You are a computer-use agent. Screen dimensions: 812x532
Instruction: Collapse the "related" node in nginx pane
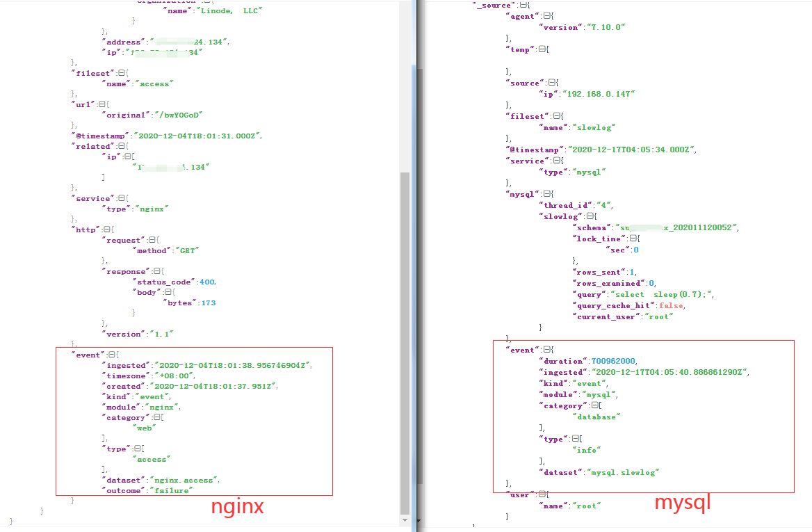[122, 146]
